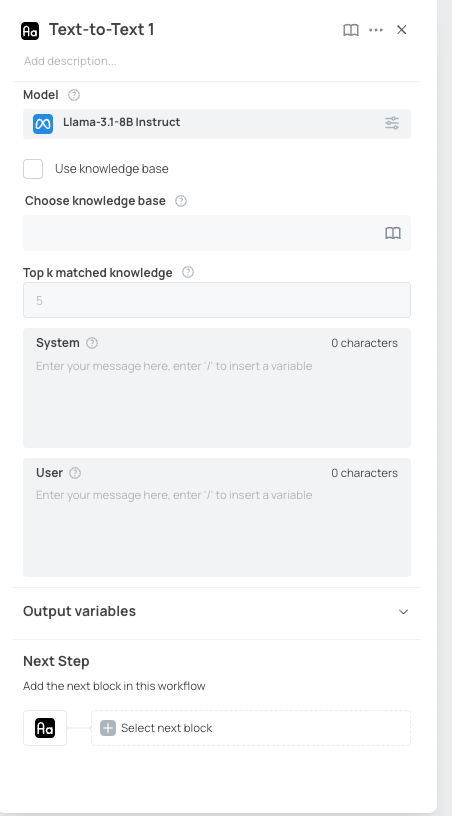The image size is (452, 816).
Task: Open the Llama-3.1-8B Instruct model selector
Action: pos(217,124)
